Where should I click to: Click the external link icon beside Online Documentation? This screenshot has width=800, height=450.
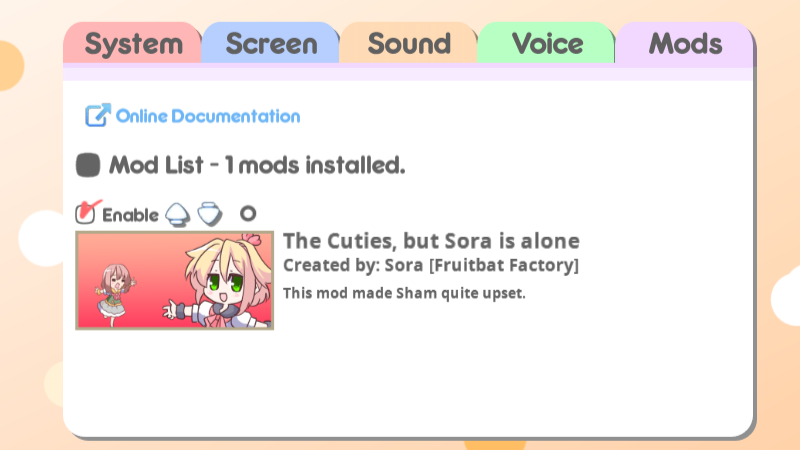pyautogui.click(x=97, y=115)
